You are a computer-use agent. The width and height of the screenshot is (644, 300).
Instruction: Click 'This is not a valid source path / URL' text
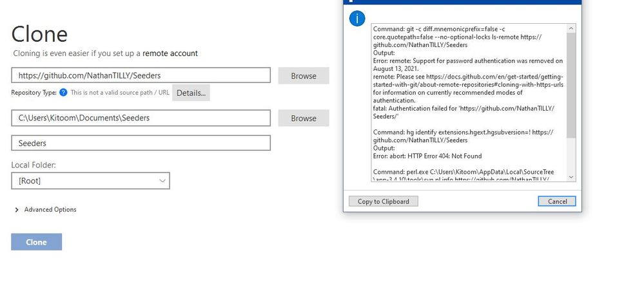[x=120, y=92]
